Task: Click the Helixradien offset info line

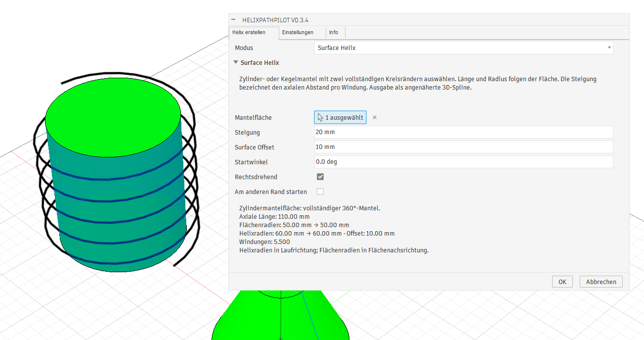Action: (x=317, y=234)
